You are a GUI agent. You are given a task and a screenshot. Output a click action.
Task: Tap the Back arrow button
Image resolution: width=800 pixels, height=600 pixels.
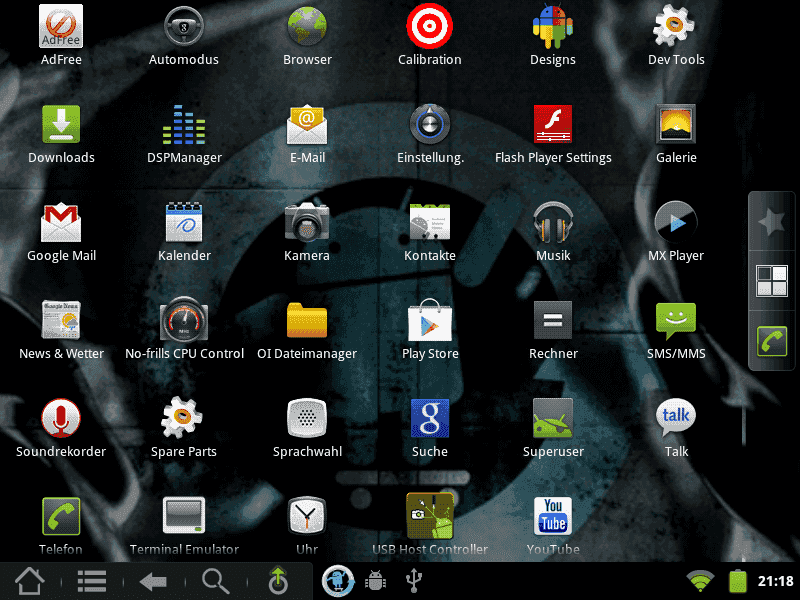(153, 581)
